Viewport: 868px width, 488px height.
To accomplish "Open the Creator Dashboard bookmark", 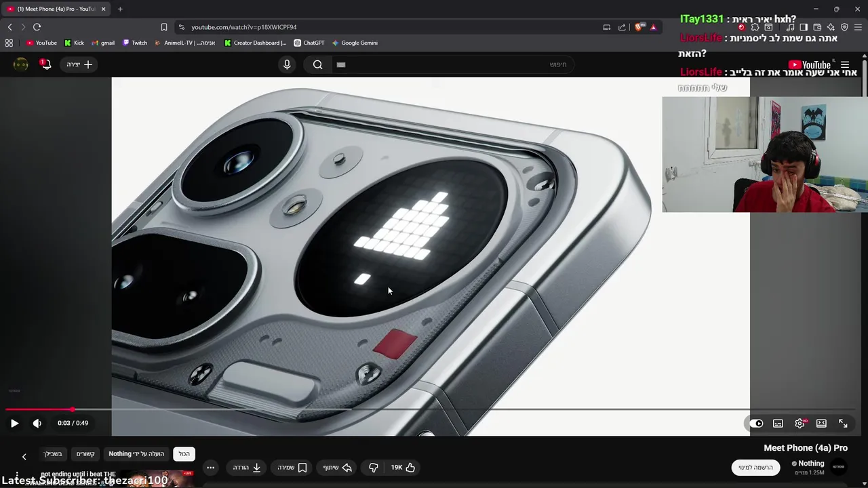I will pyautogui.click(x=256, y=43).
